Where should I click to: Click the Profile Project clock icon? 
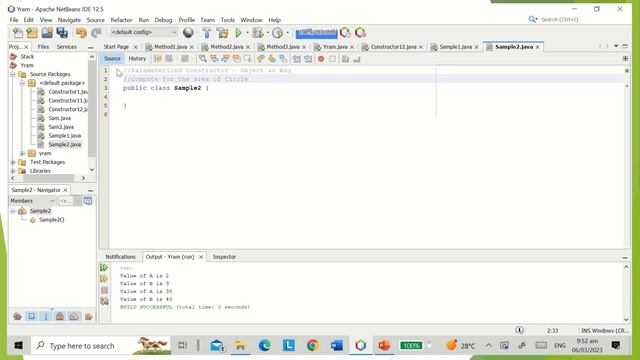pos(277,33)
